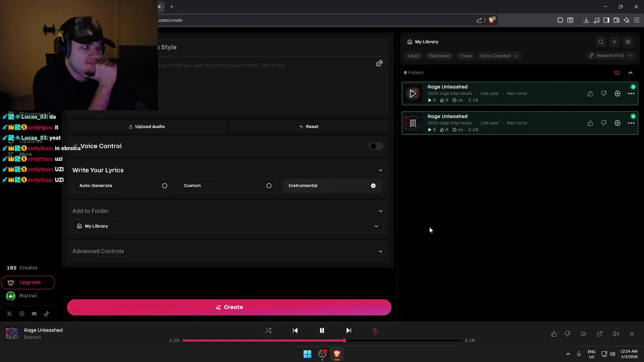Click the pink Create button
This screenshot has height=362, width=644.
pyautogui.click(x=229, y=307)
